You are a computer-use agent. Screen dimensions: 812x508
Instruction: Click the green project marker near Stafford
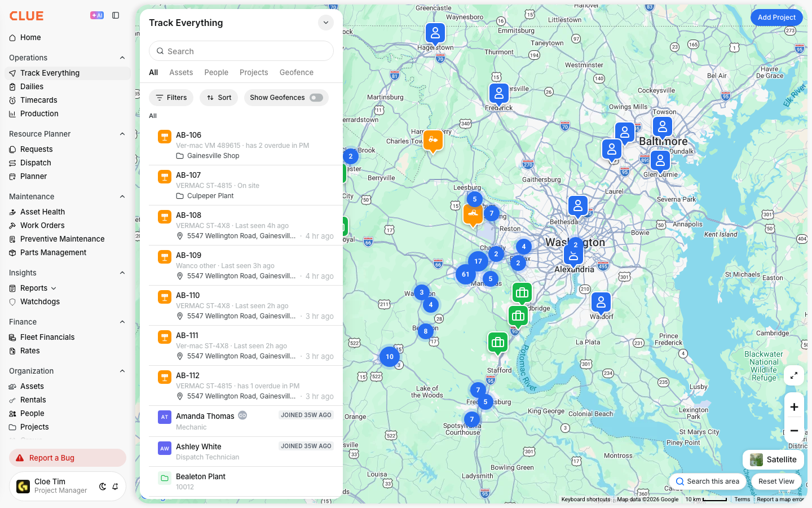(x=498, y=343)
